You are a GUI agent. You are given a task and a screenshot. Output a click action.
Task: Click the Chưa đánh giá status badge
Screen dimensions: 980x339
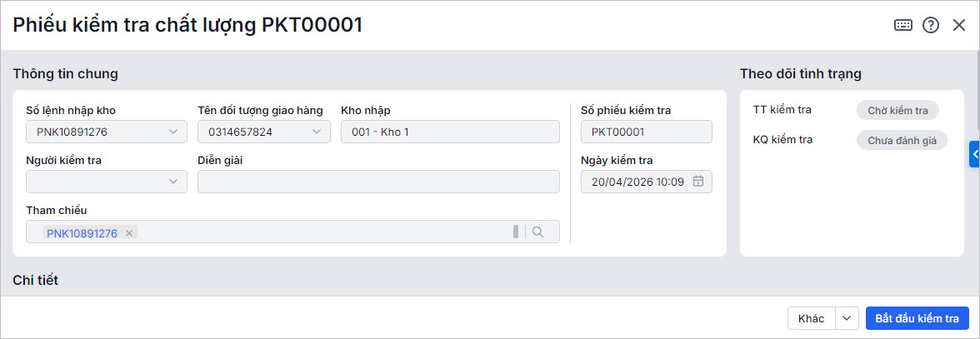point(902,140)
